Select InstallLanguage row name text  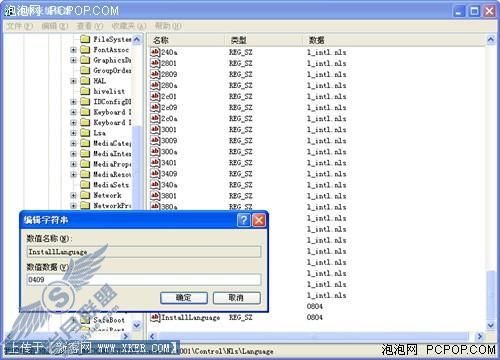[x=190, y=317]
